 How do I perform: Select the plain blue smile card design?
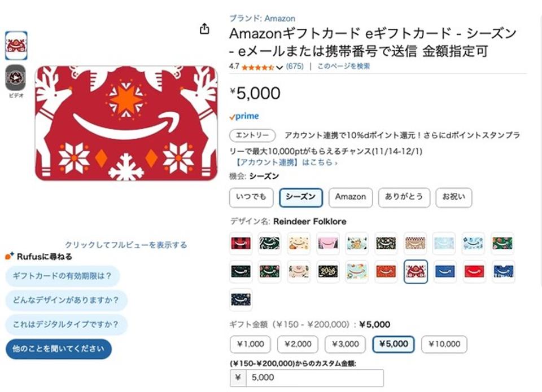coord(445,272)
